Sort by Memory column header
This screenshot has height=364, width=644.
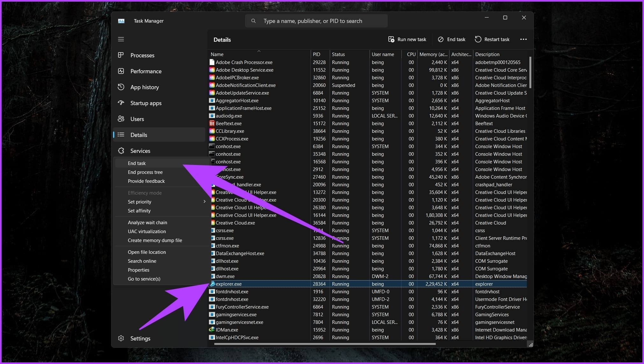433,54
